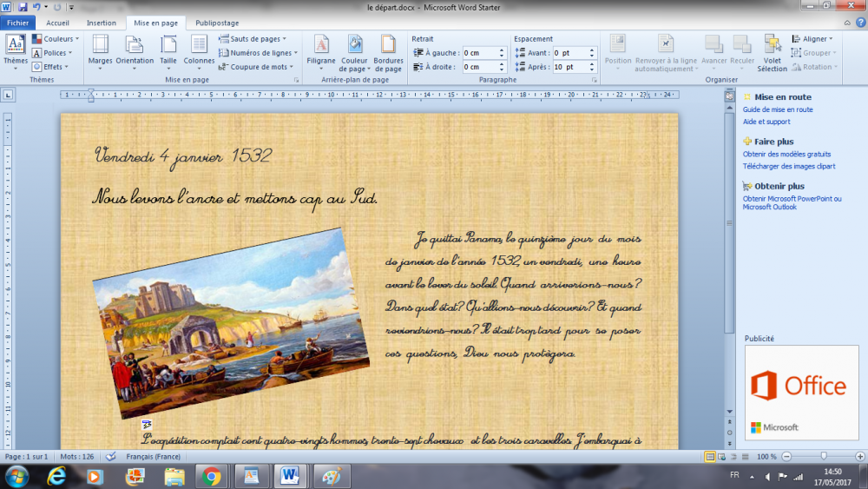The image size is (868, 489).
Task: Open the Fichier menu tab
Action: coord(18,23)
